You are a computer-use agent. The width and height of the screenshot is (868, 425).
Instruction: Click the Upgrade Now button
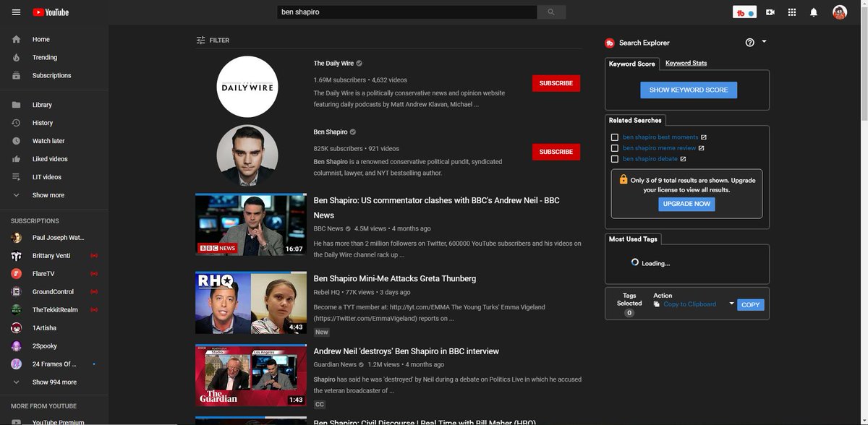click(686, 204)
